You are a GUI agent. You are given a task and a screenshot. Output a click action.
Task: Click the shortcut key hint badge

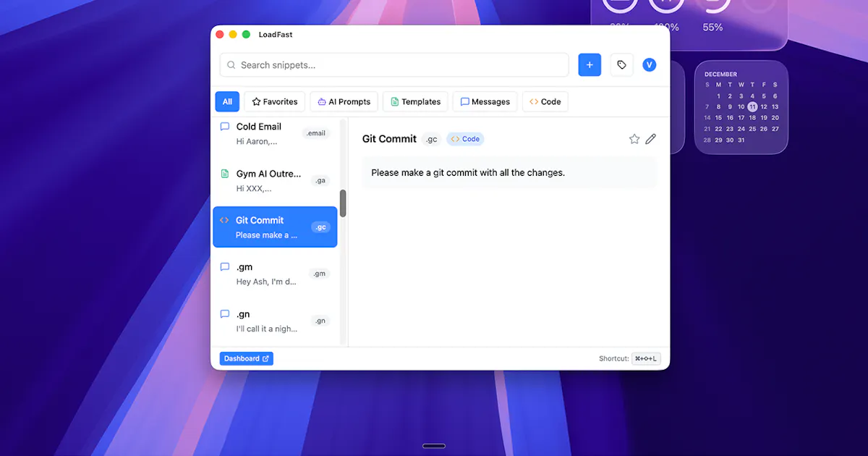pos(646,359)
